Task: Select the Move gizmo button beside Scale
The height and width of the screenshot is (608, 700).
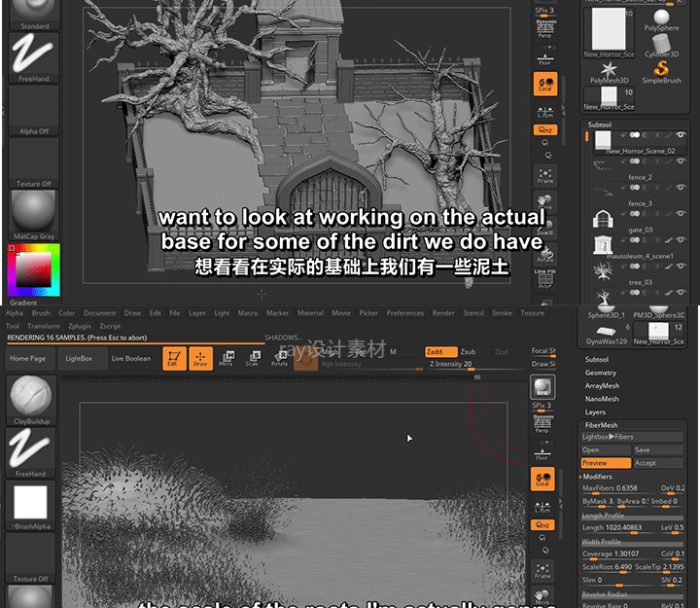Action: (x=227, y=358)
